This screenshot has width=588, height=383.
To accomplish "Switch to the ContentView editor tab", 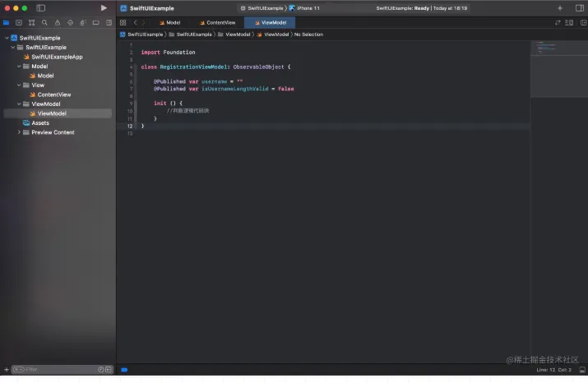I will 217,23.
